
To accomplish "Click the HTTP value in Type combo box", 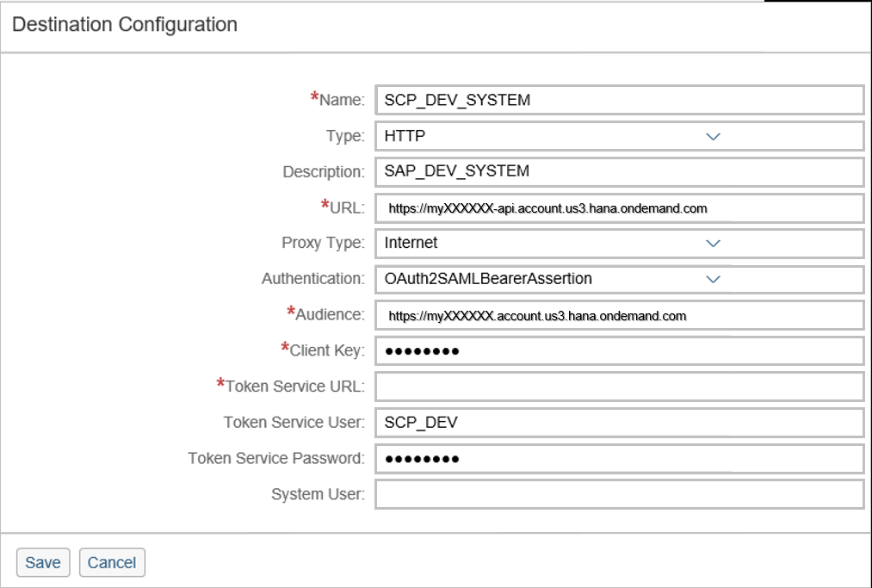I will point(405,136).
